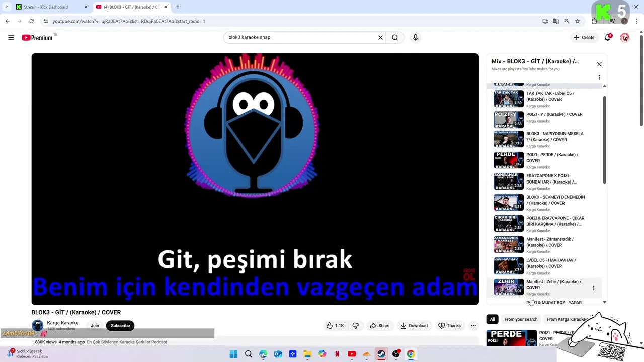Open File Explorer from taskbar

[307, 354]
